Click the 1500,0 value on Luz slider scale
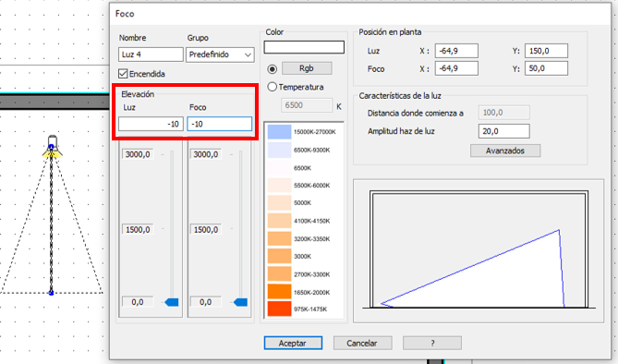 (138, 229)
